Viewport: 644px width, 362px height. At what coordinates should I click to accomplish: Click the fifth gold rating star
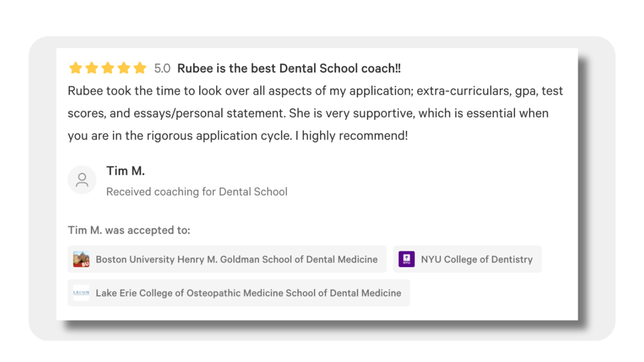point(140,68)
